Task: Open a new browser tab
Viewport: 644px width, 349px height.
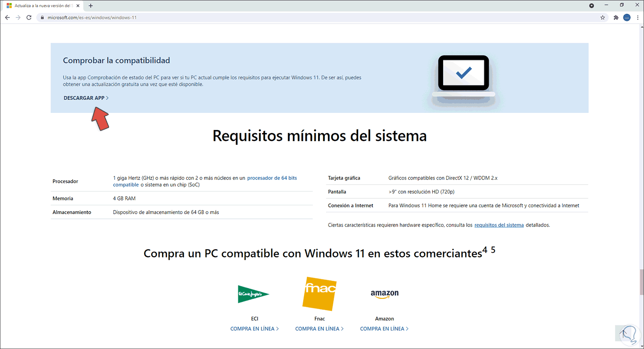Action: click(x=91, y=6)
